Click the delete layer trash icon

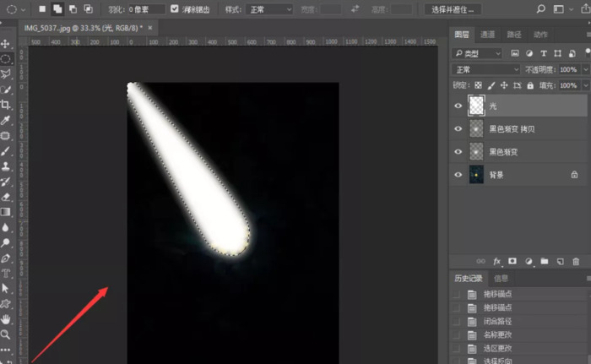576,262
